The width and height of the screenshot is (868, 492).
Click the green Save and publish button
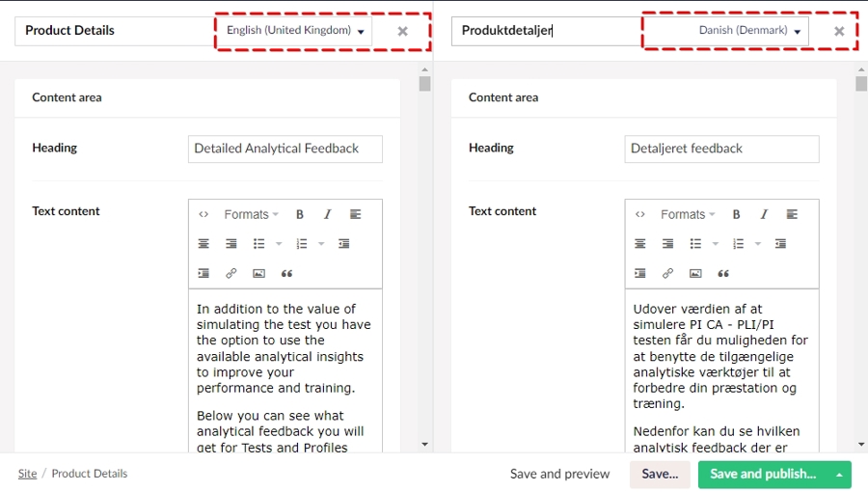click(x=763, y=475)
